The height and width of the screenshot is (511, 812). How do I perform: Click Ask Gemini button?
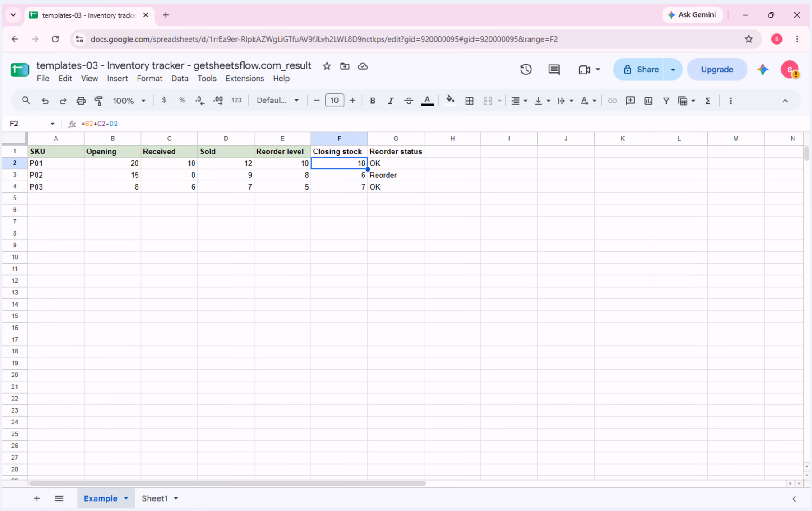[x=692, y=15]
